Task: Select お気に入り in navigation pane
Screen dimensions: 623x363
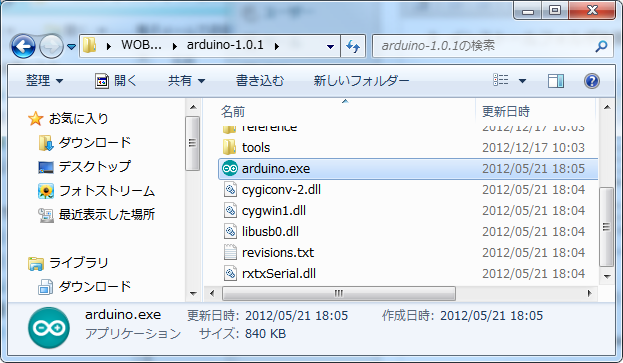Action: click(78, 118)
